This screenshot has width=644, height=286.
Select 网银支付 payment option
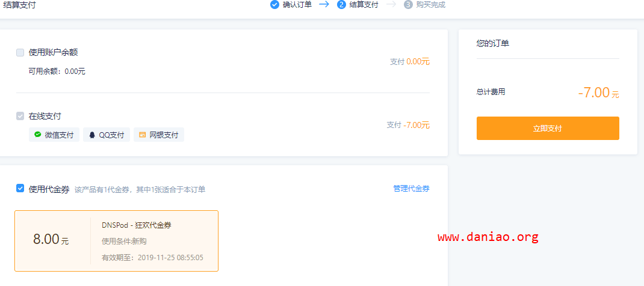(x=158, y=135)
